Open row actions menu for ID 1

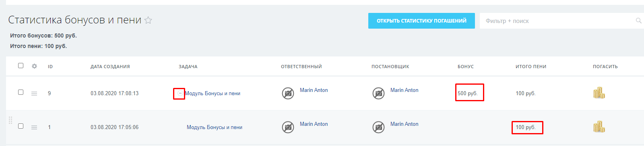coord(34,127)
